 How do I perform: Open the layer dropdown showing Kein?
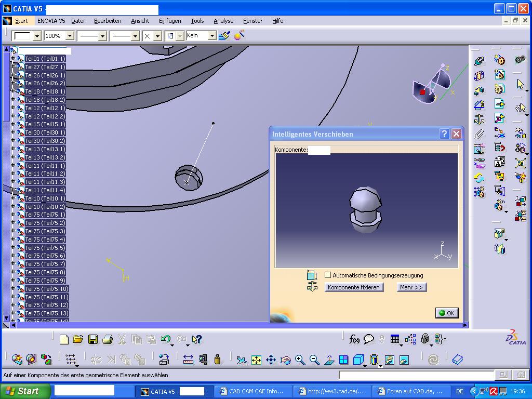212,36
